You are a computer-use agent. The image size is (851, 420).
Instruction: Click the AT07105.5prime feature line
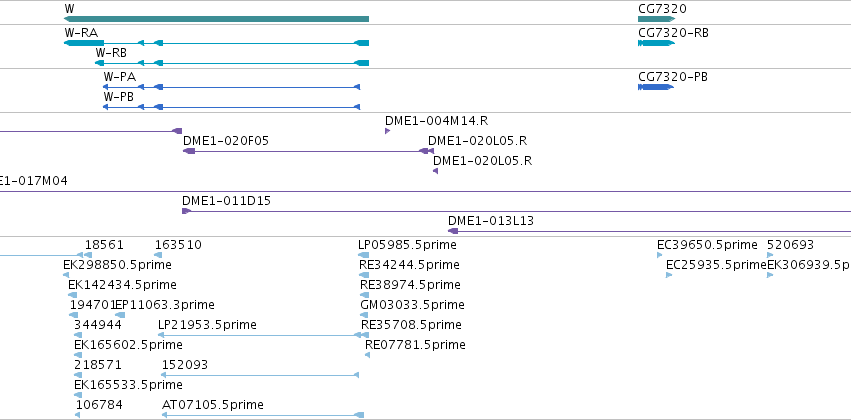point(263,415)
